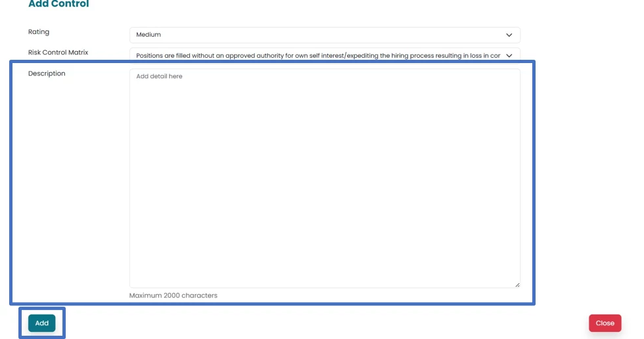644x339 pixels.
Task: Click empty space right of Medium text
Action: 329,35
